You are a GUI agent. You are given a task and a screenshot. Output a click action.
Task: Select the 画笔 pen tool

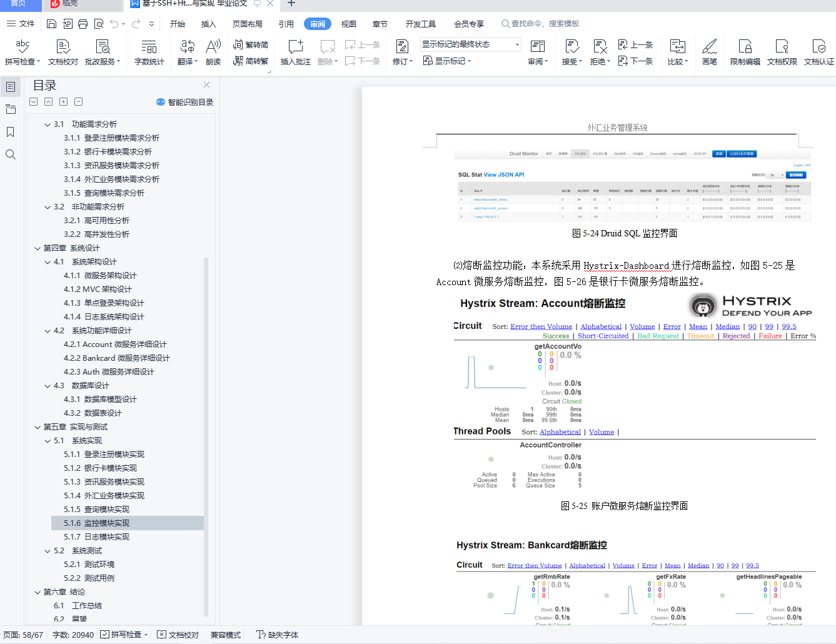(710, 53)
